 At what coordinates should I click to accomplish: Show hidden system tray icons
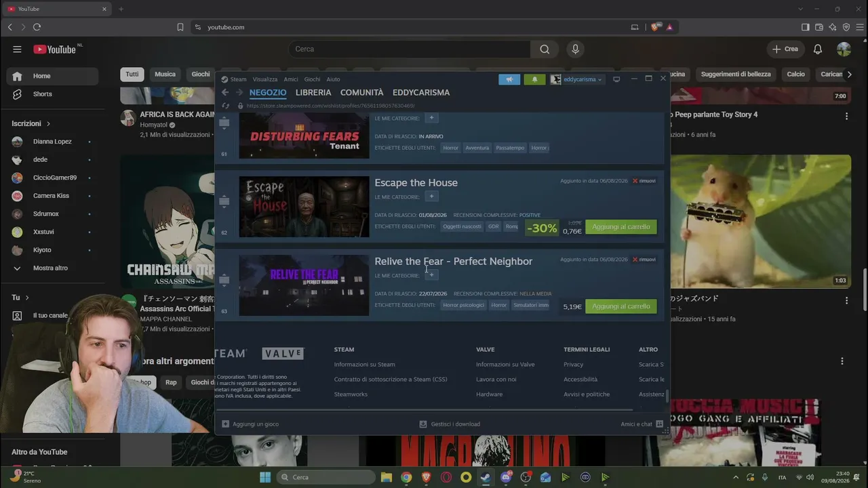pos(736,477)
